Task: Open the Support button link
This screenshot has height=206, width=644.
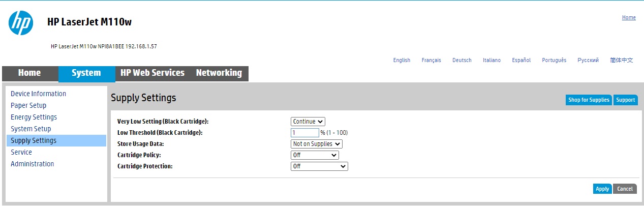Action: (x=626, y=100)
